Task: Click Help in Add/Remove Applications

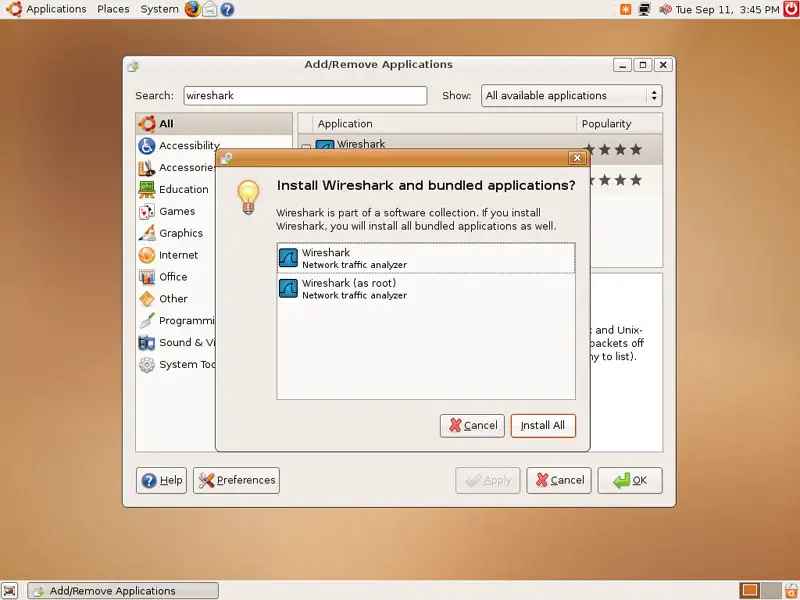Action: click(x=162, y=481)
